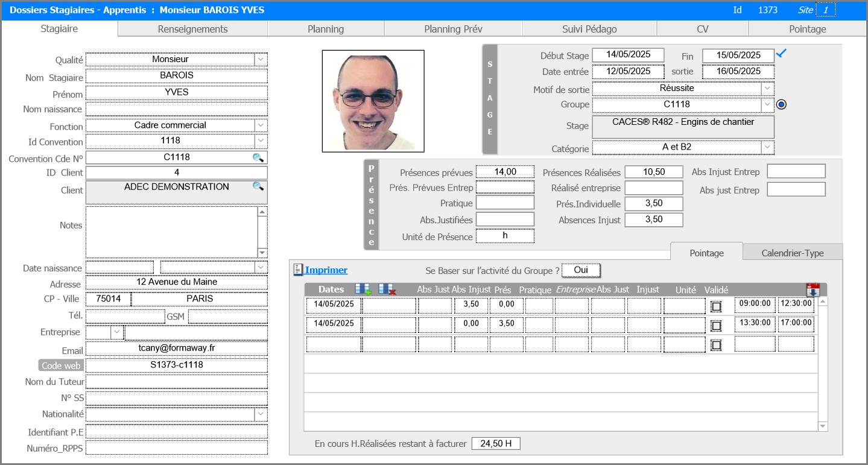Click the pointage list scroll down arrow
This screenshot has height=465, width=868.
click(x=823, y=426)
